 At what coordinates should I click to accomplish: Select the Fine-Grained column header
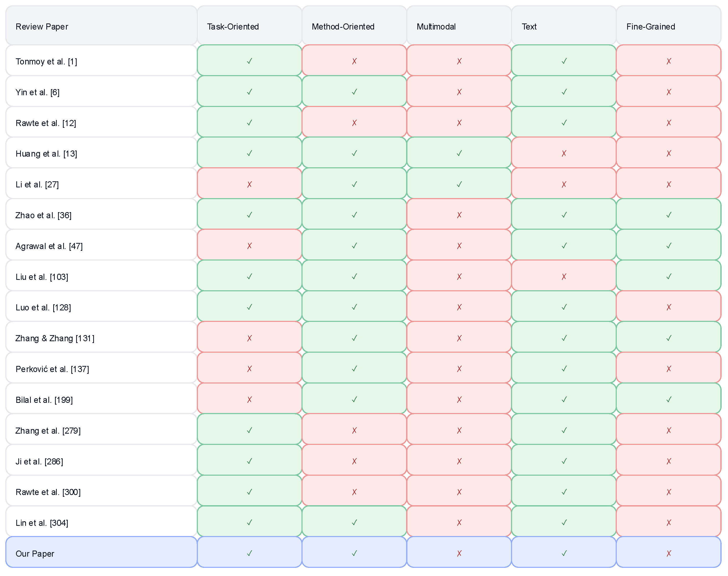[x=650, y=27]
